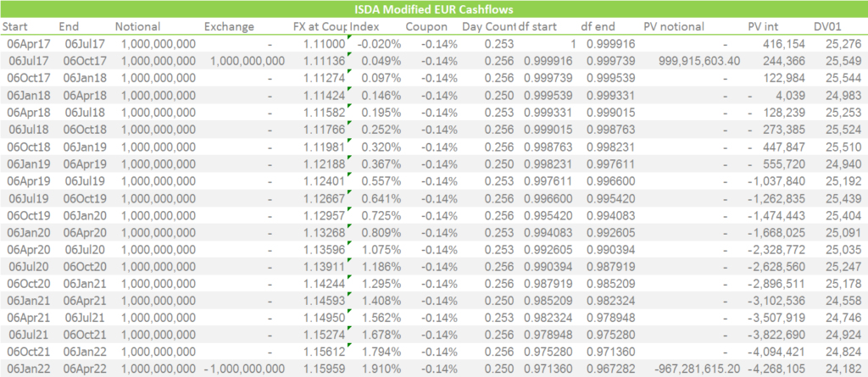Image resolution: width=868 pixels, height=377 pixels.
Task: Select start date cell 06Jan20
Action: tap(28, 232)
